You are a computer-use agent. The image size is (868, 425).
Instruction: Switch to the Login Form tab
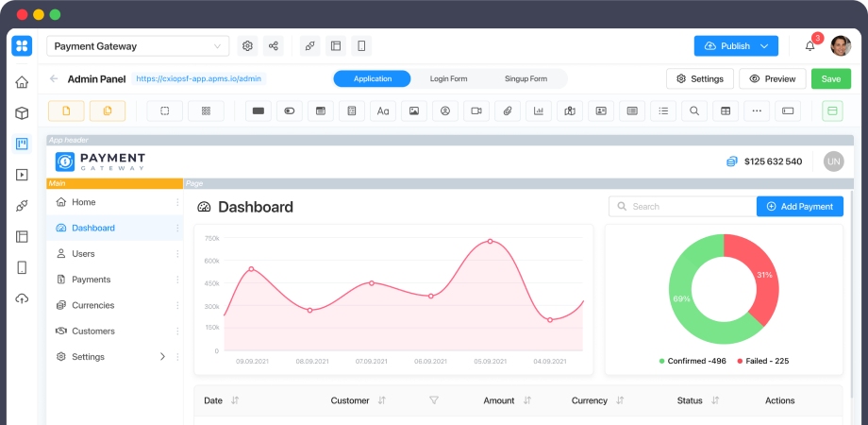(x=448, y=78)
